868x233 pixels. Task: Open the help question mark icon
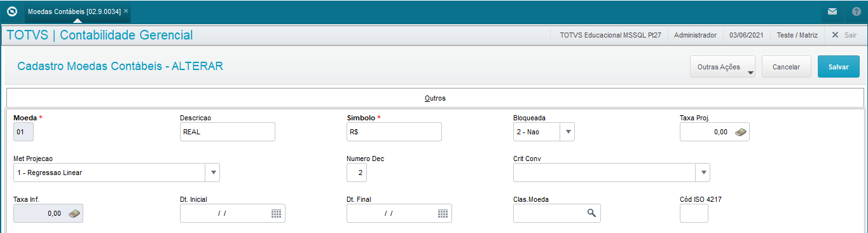(856, 11)
